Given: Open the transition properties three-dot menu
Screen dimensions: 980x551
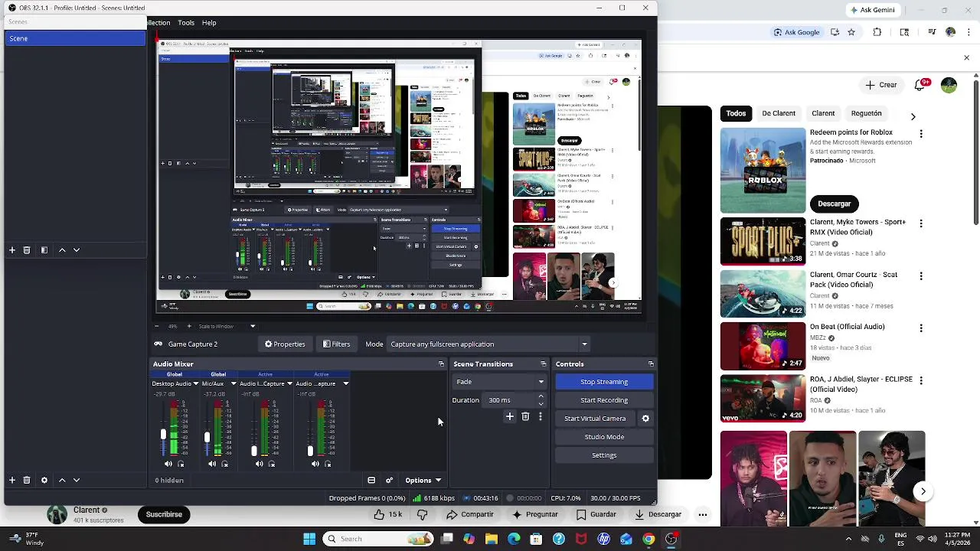Looking at the screenshot, I should 541,417.
